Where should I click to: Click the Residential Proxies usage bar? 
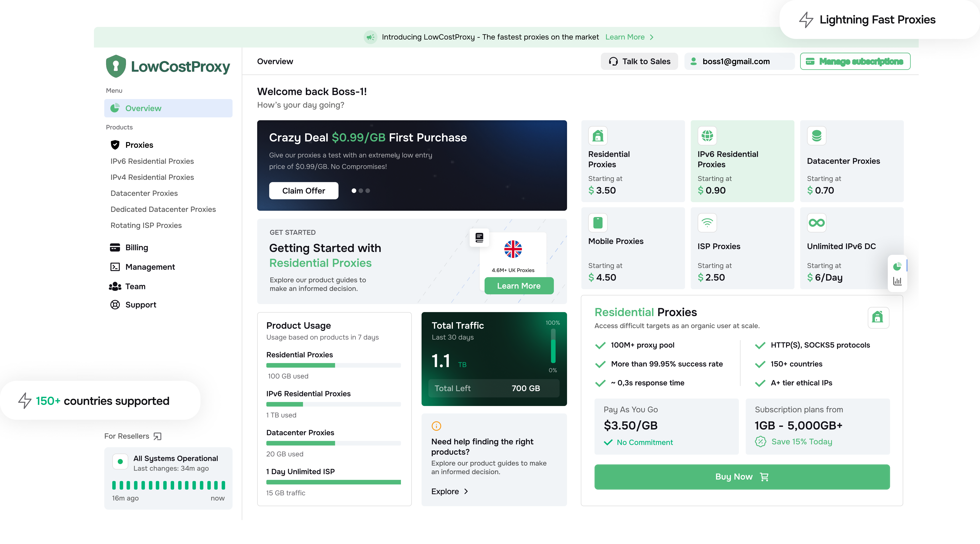coord(334,365)
